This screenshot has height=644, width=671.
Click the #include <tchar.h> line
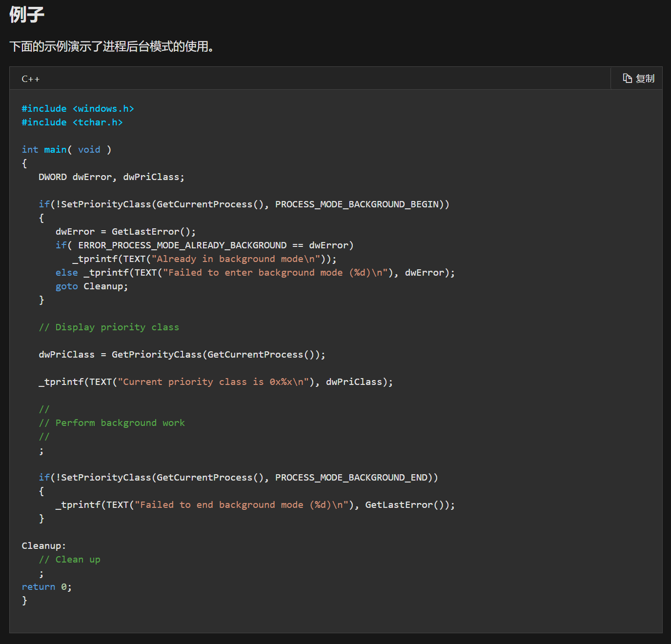[x=72, y=122]
